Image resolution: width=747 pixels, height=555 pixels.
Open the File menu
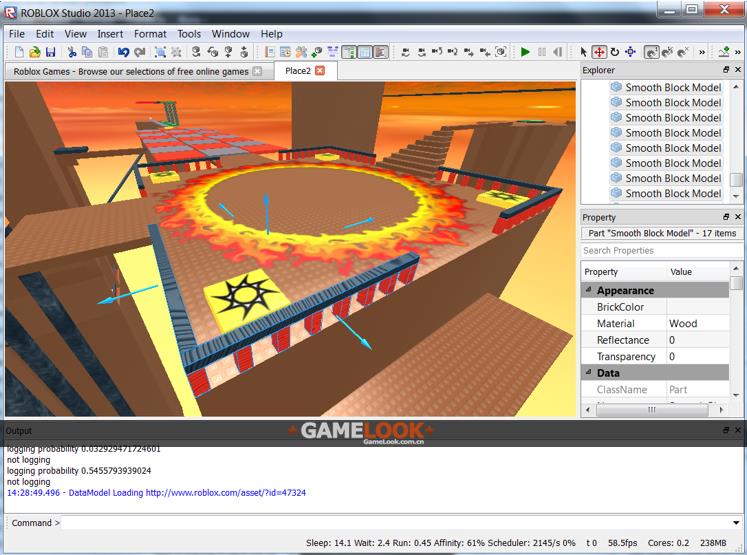pyautogui.click(x=17, y=34)
